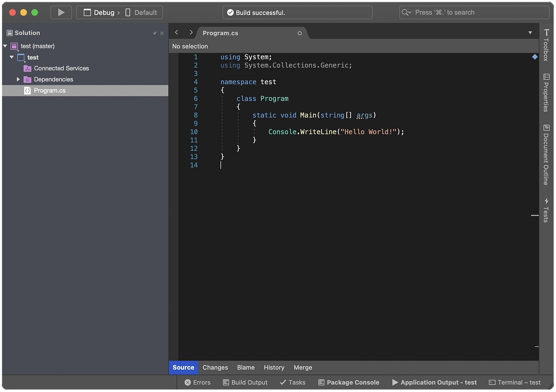Navigate forward with the right arrow

pos(191,33)
